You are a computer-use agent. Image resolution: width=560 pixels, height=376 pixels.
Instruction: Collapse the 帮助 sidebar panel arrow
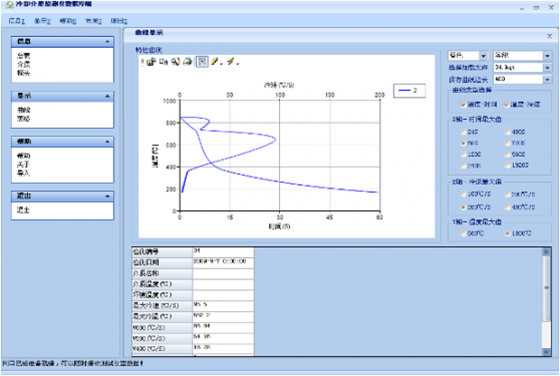coord(107,142)
